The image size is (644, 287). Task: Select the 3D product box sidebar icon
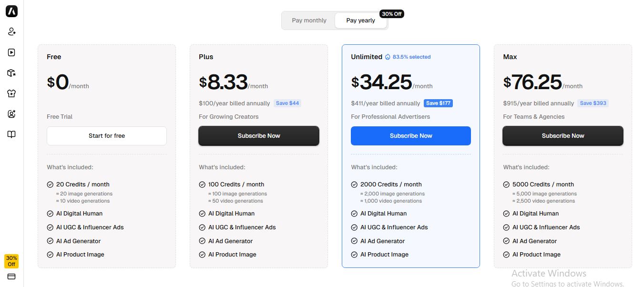click(x=12, y=73)
